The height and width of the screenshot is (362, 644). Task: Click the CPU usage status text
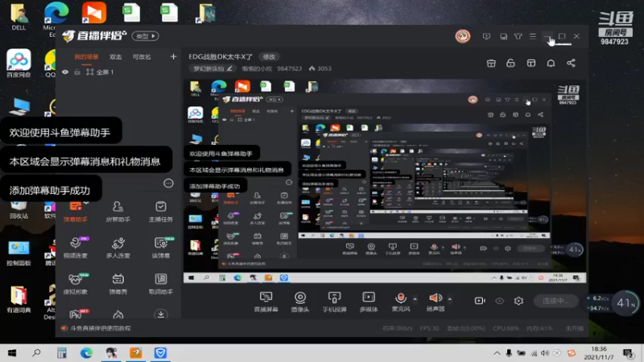[x=506, y=328]
